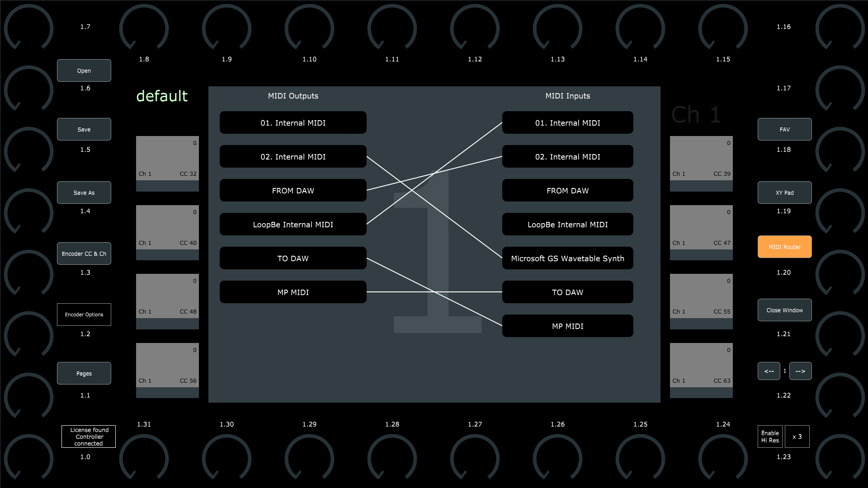Viewport: 868px width, 488px height.
Task: Select 02. Internal MIDI output
Action: pyautogui.click(x=293, y=156)
